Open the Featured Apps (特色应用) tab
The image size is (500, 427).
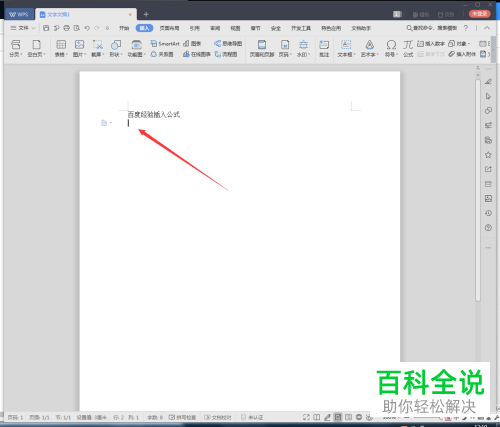pyautogui.click(x=331, y=28)
